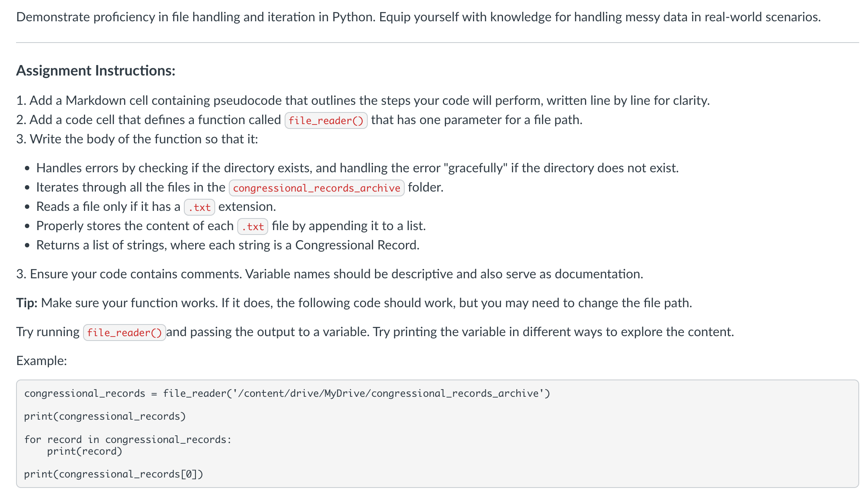868x502 pixels.
Task: Click the indented print(record) code line
Action: tap(84, 451)
